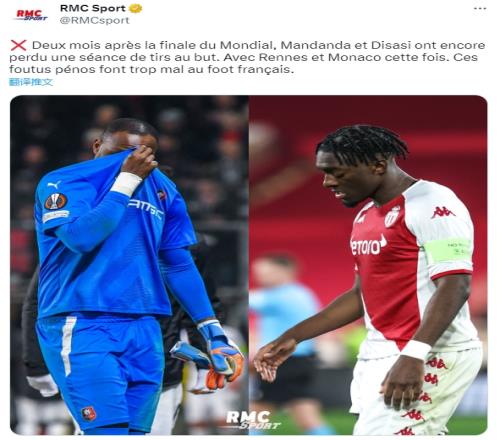
Task: Open the three-dot more options menu
Action: point(480,8)
